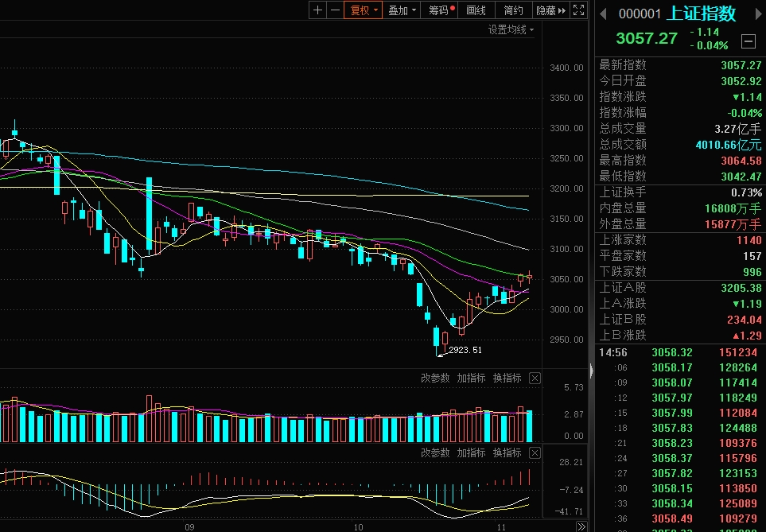Click the plus zoom-in chart icon
This screenshot has width=766, height=532.
coord(317,10)
